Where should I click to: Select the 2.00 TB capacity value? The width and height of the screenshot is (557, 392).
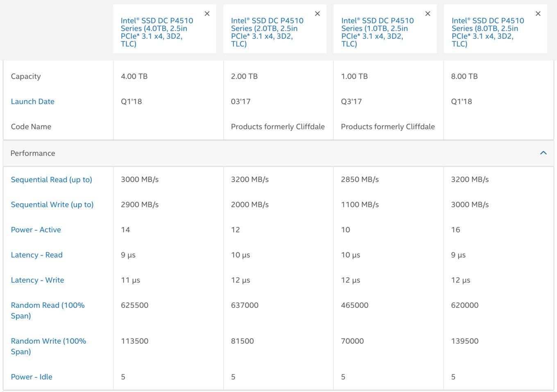tap(245, 76)
